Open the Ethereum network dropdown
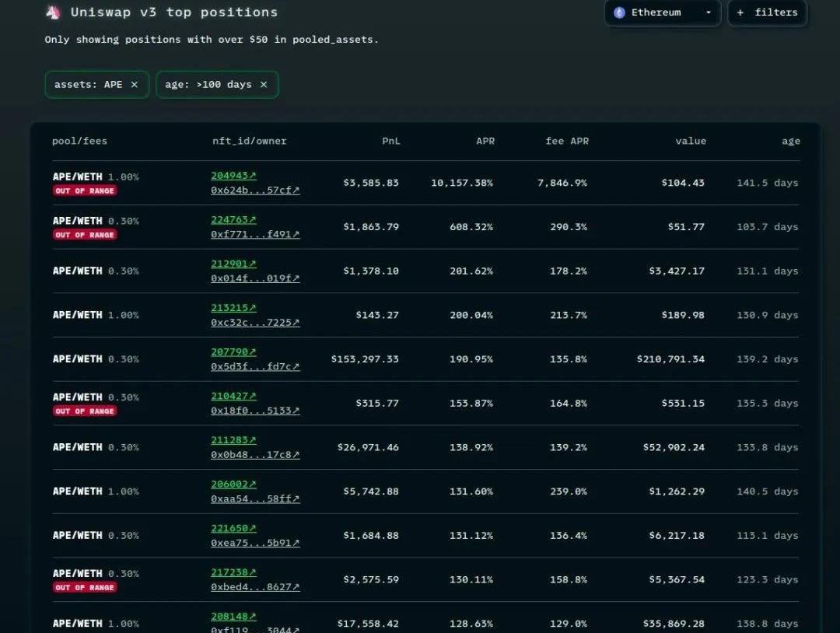 (663, 12)
